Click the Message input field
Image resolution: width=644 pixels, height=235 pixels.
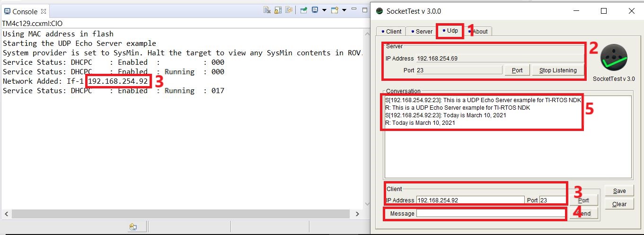tap(490, 214)
